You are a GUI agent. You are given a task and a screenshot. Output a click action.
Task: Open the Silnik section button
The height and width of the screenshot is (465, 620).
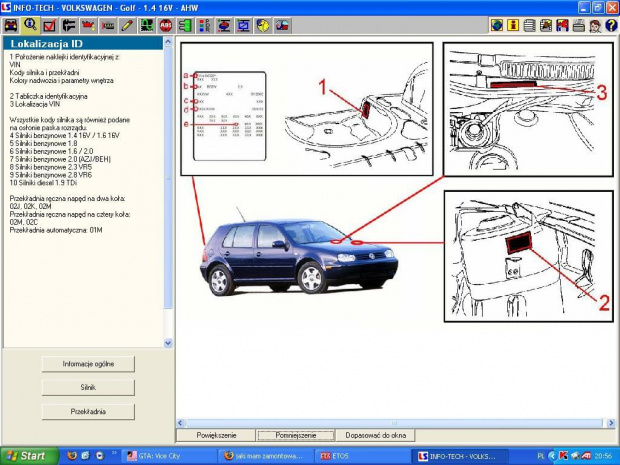point(88,388)
